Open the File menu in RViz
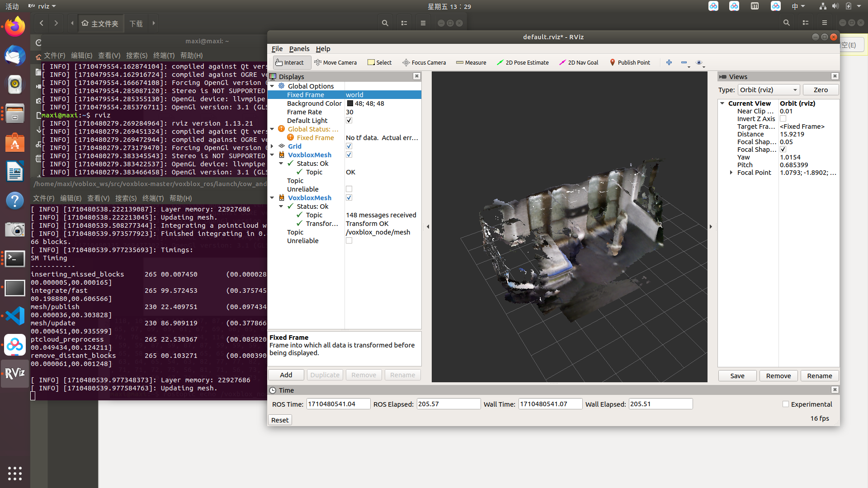 (277, 48)
